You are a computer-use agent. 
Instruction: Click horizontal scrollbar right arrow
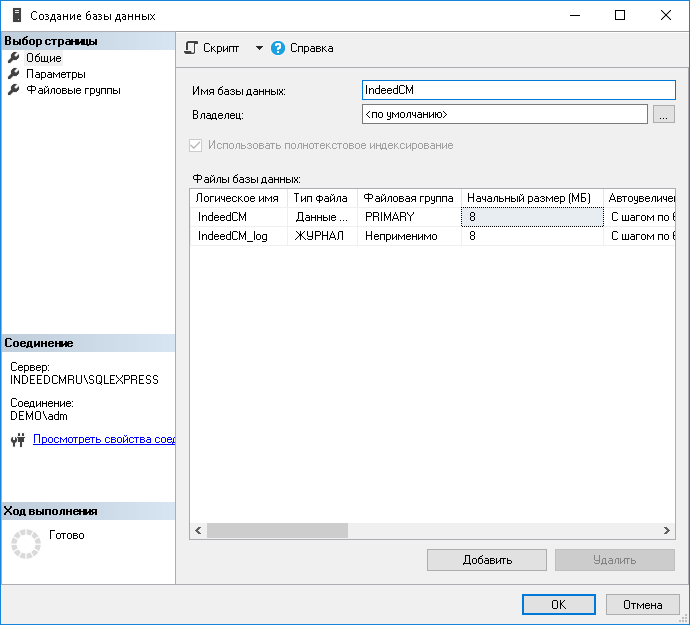(668, 531)
